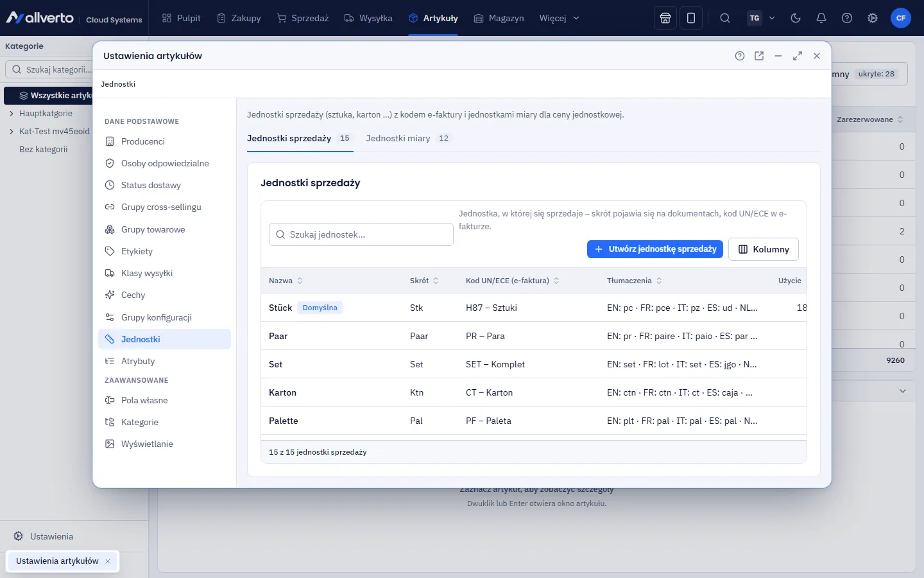The width and height of the screenshot is (924, 578).
Task: Open the store icon in top bar
Action: coord(665,18)
